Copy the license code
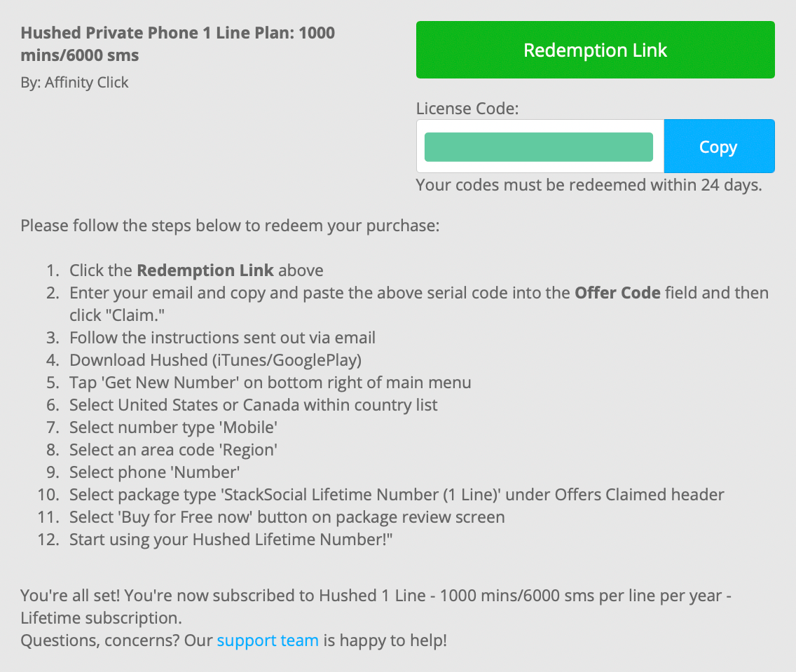The image size is (796, 672). [719, 146]
